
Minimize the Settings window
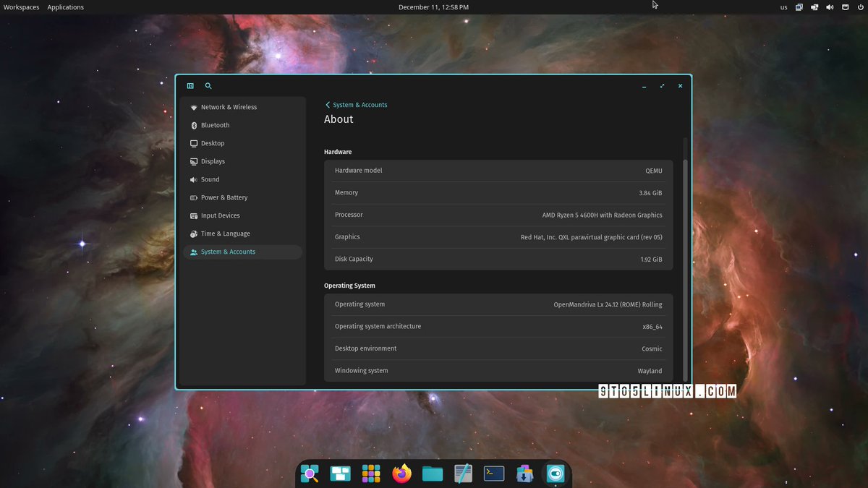[644, 86]
